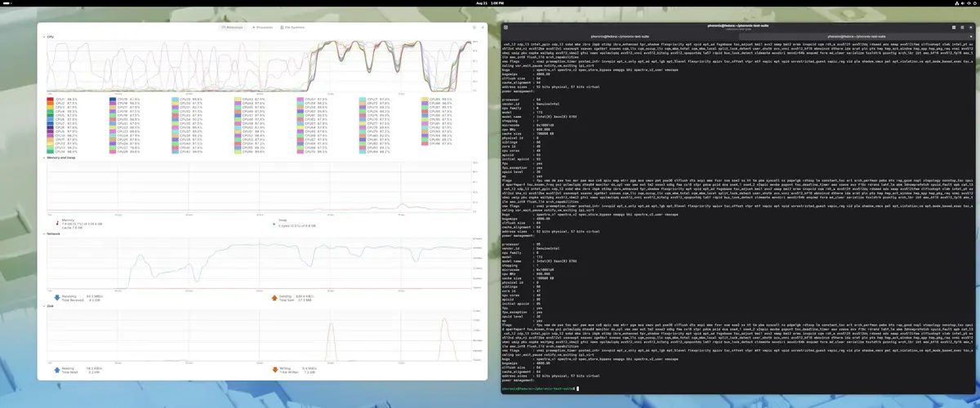Viewport: 980px width, 408px height.
Task: Pick a new color for CPU85
Action: point(425,100)
